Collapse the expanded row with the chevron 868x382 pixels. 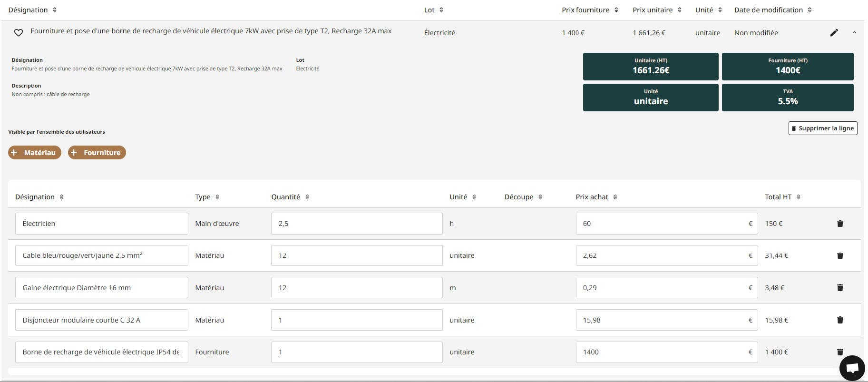click(854, 33)
